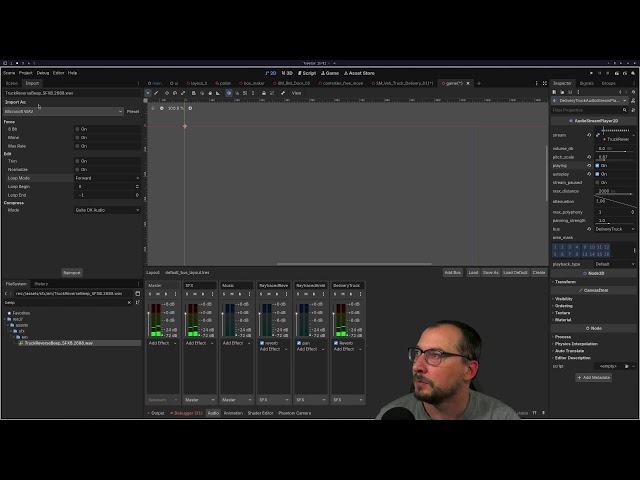
Task: Click the Reimport button
Action: click(x=72, y=273)
